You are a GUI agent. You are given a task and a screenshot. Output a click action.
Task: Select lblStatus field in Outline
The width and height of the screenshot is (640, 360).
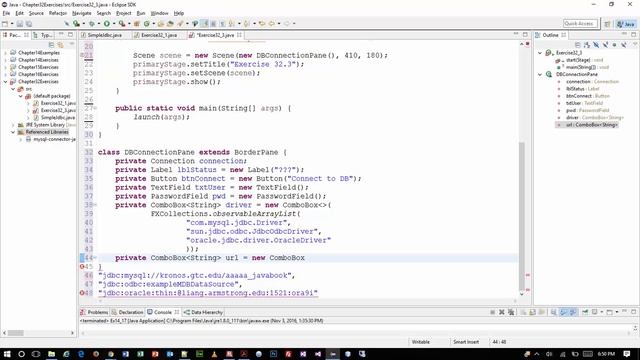click(x=582, y=89)
